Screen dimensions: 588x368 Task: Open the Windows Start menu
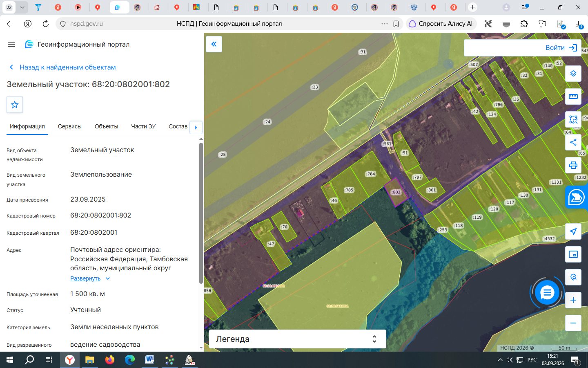click(x=10, y=360)
